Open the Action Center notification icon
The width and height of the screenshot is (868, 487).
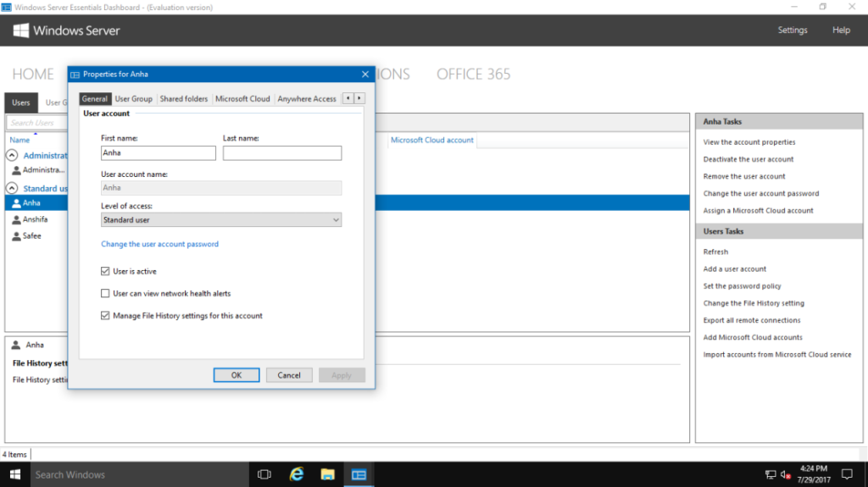click(847, 474)
